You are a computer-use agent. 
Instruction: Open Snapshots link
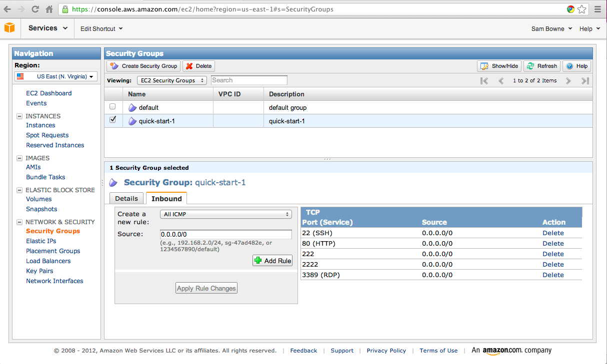(41, 209)
